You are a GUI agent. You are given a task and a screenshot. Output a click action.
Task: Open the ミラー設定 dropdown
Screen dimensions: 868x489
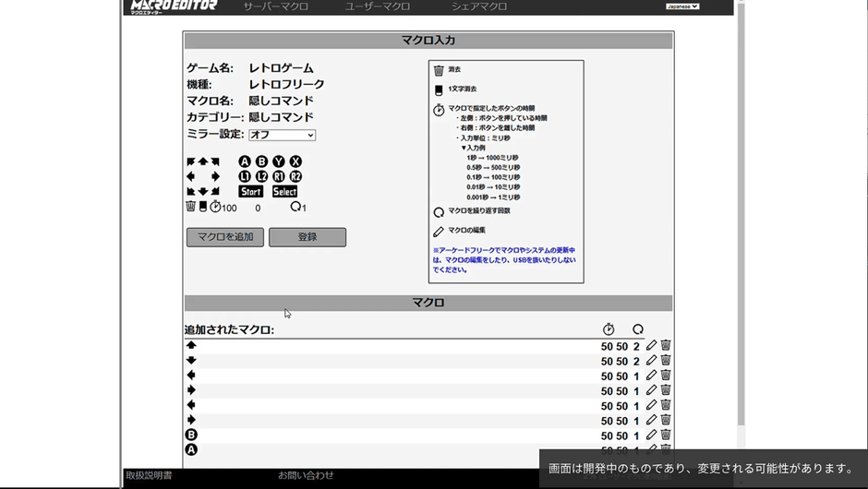pyautogui.click(x=282, y=135)
